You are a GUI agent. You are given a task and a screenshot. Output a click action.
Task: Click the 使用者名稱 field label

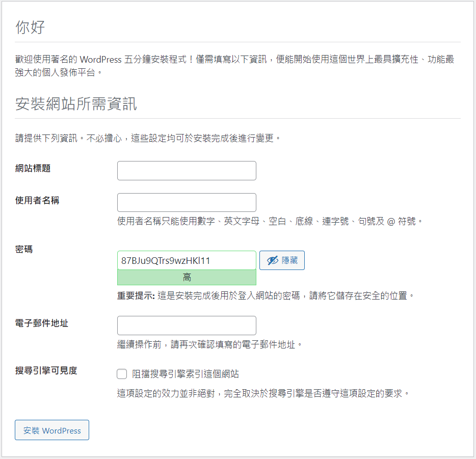click(37, 200)
